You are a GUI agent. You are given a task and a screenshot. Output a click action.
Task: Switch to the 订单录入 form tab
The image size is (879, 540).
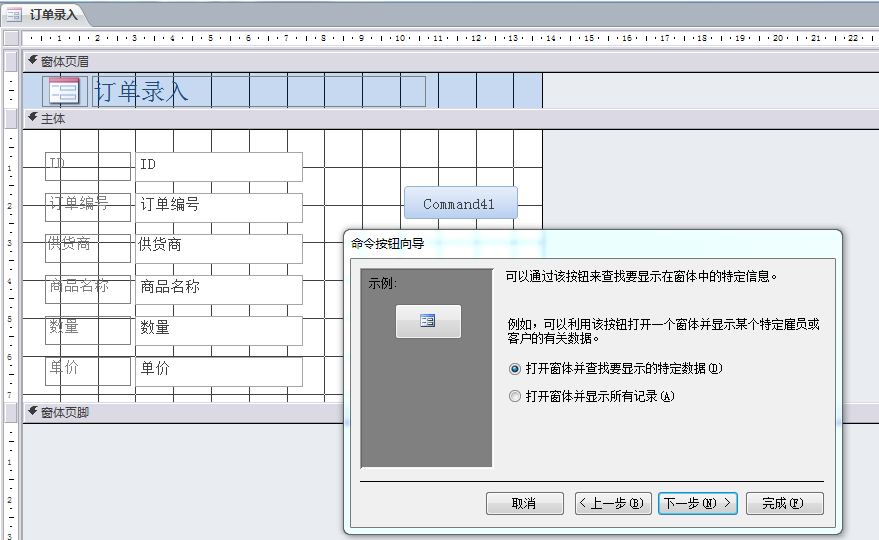[52, 15]
